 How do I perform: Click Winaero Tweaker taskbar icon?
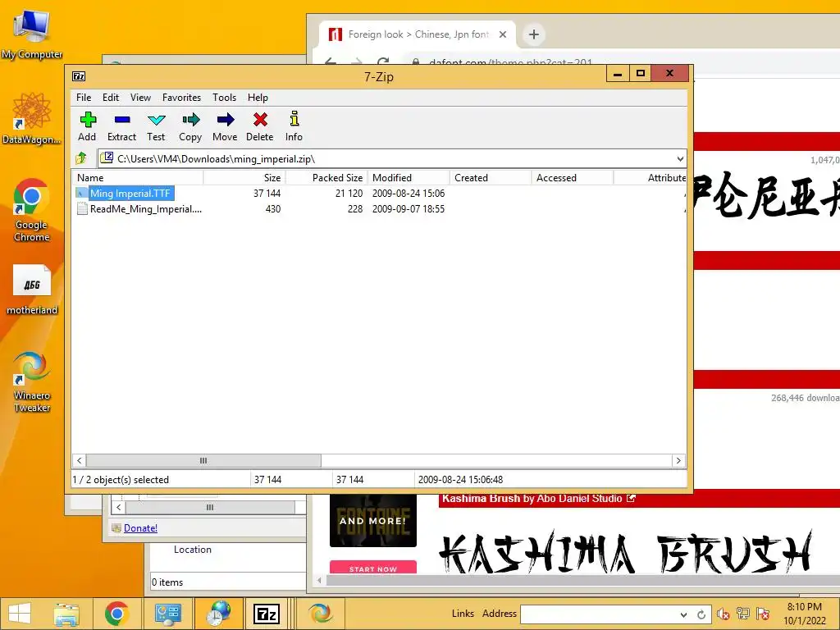click(x=321, y=614)
